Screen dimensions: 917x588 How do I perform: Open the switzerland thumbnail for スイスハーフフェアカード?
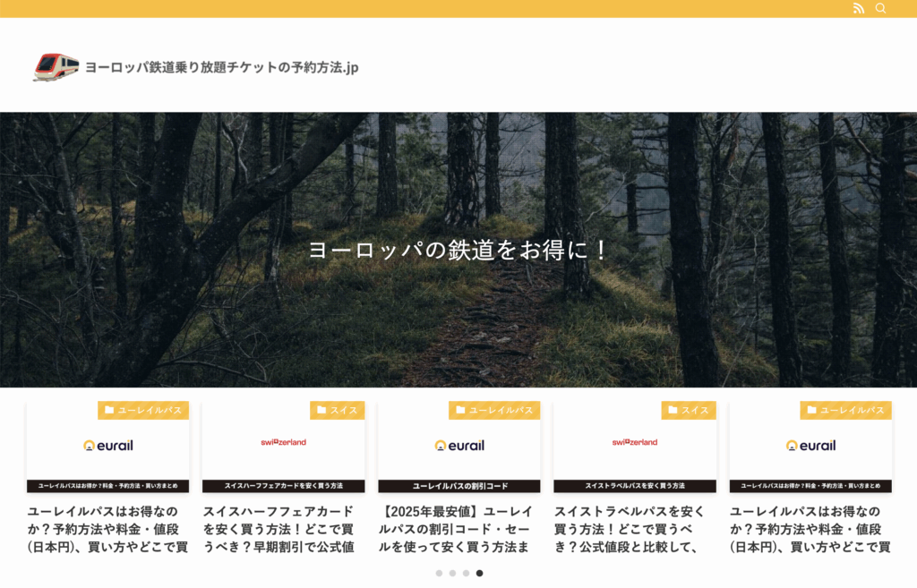coord(284,447)
